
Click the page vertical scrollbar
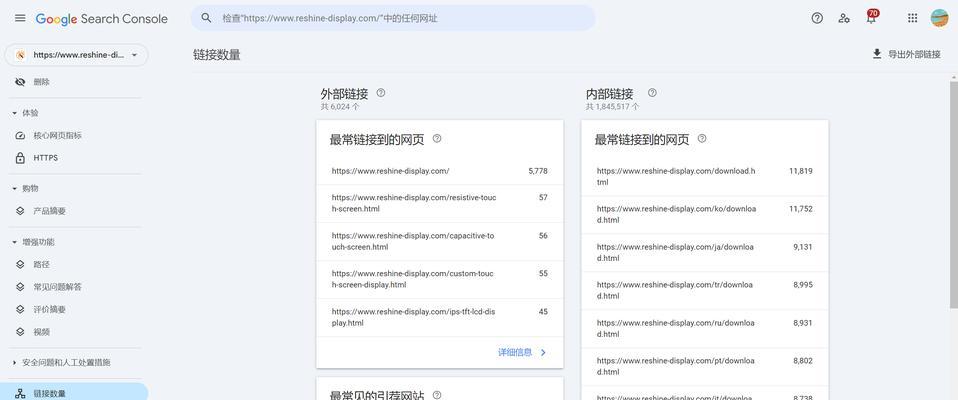954,195
